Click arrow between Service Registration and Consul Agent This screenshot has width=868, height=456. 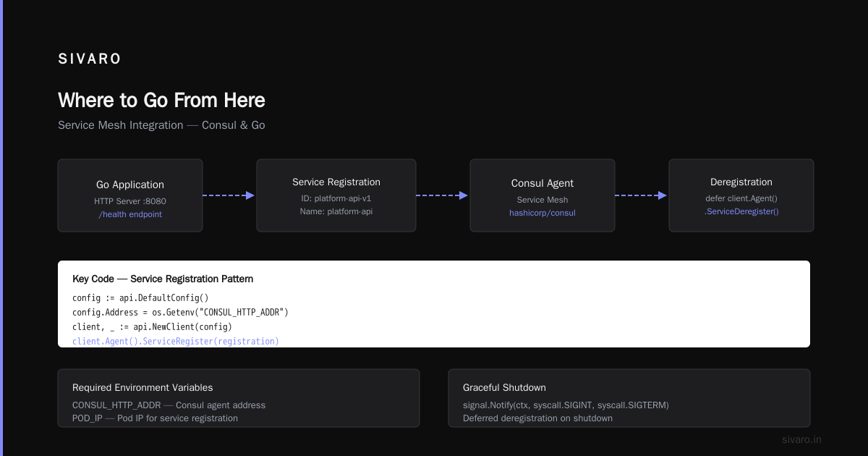click(442, 195)
